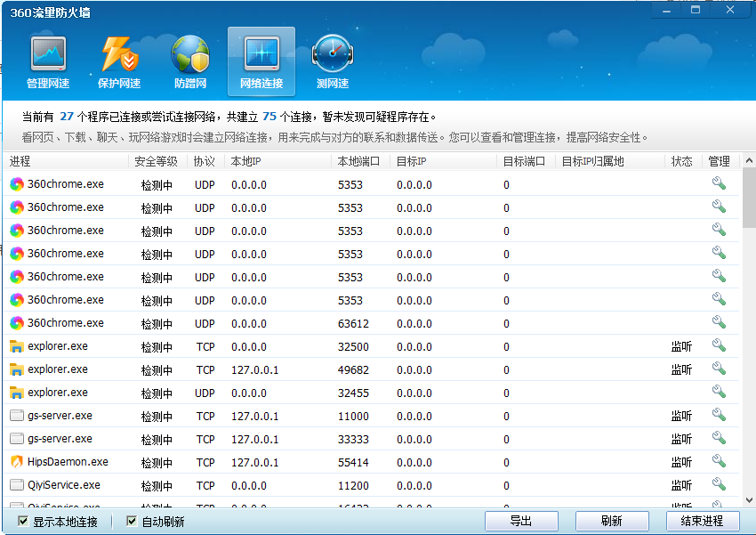The image size is (756, 535).
Task: Go to the 防蹭网 tab
Action: (190, 61)
